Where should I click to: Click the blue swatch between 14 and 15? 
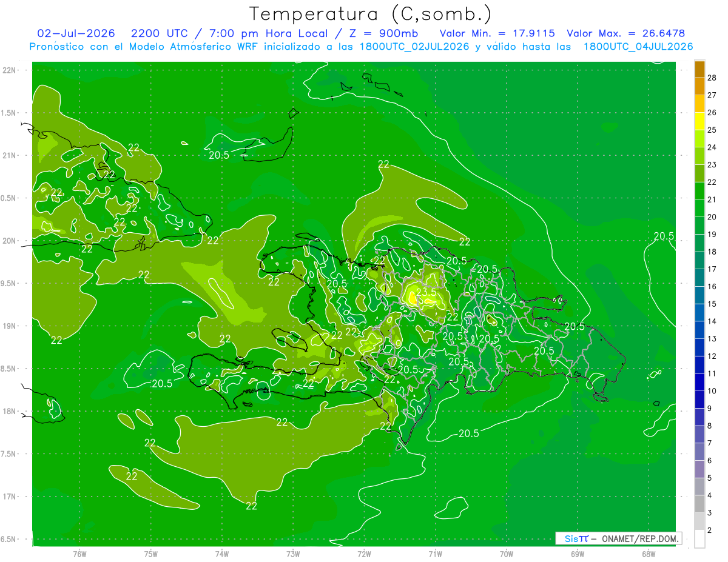pos(700,312)
